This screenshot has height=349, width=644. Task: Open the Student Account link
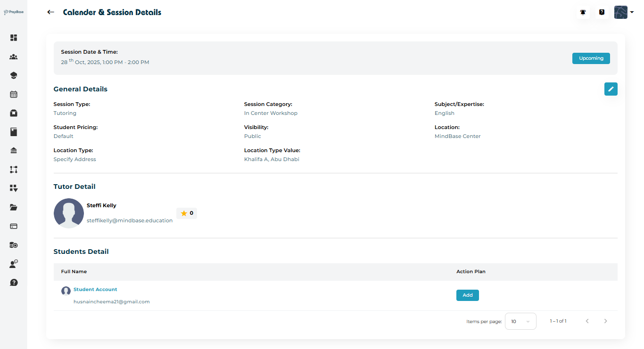coord(95,290)
